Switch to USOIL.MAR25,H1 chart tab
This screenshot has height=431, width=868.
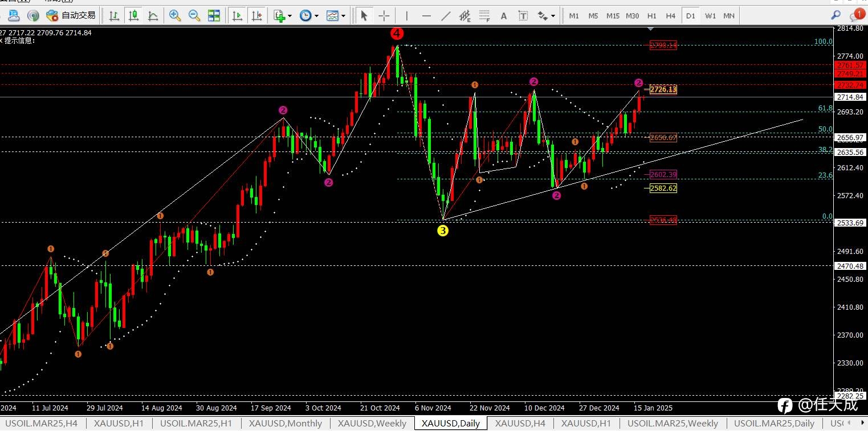click(x=195, y=424)
